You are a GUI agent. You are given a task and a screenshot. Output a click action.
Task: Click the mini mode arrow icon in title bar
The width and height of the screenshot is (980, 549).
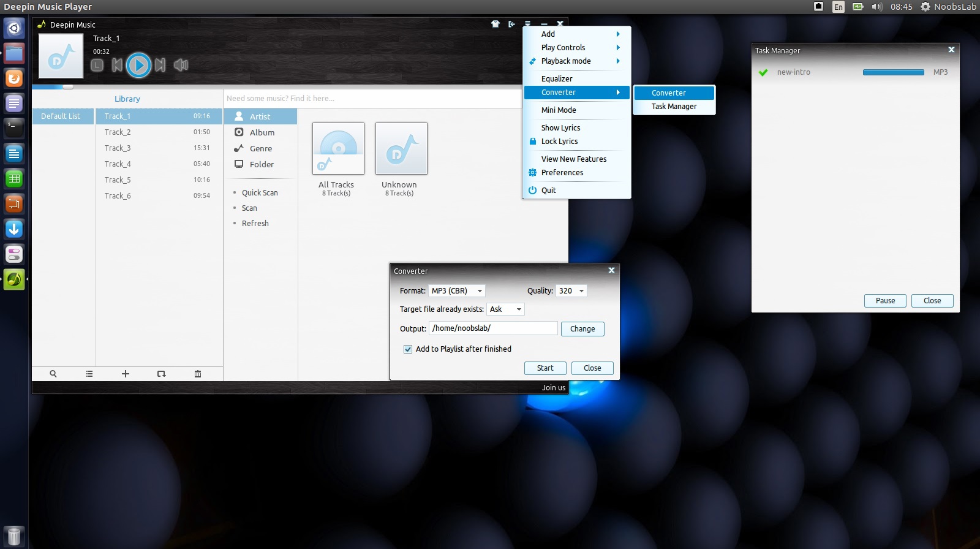coord(511,25)
